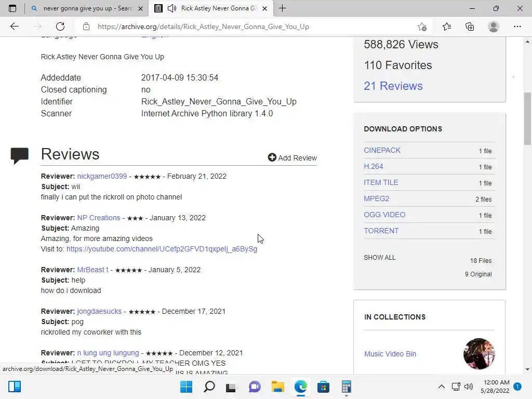
Task: Open the profile avatar icon
Action: (x=494, y=26)
